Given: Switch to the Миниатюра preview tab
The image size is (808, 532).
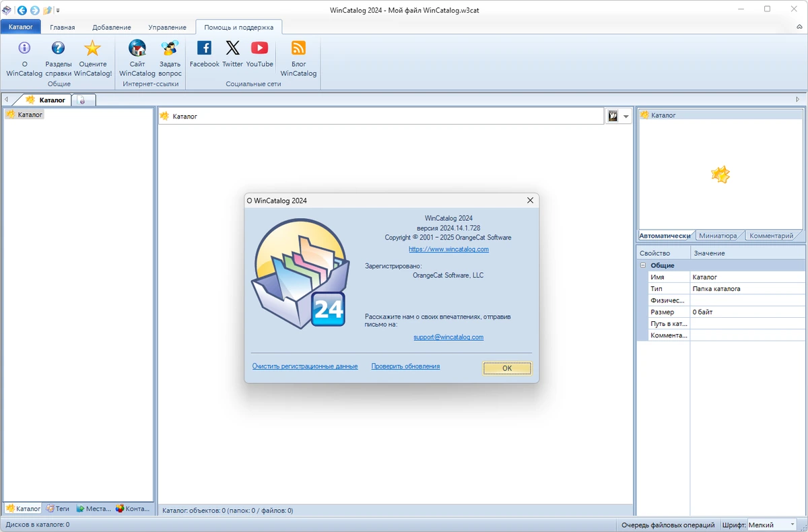Looking at the screenshot, I should point(718,236).
